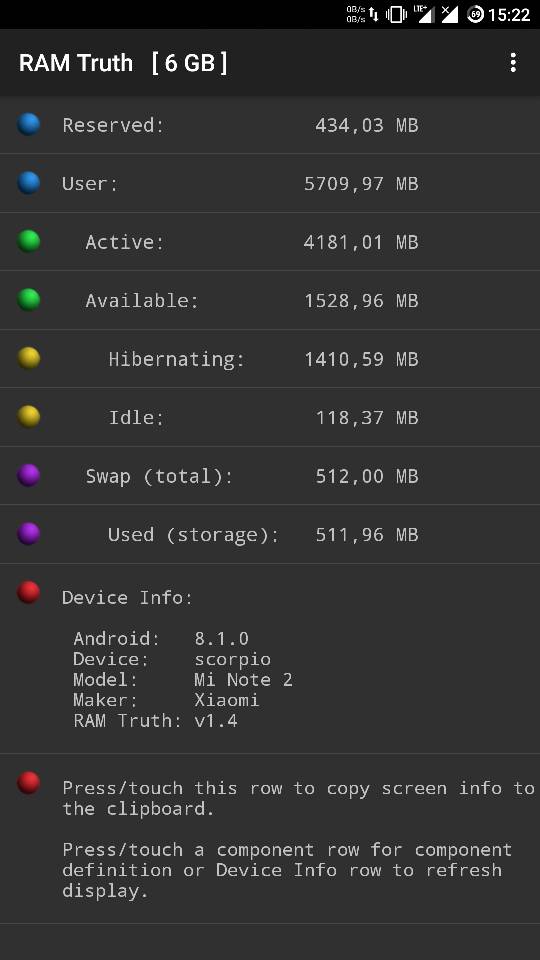The width and height of the screenshot is (540, 960).
Task: Tap the battery indicator in status bar
Action: tap(475, 14)
